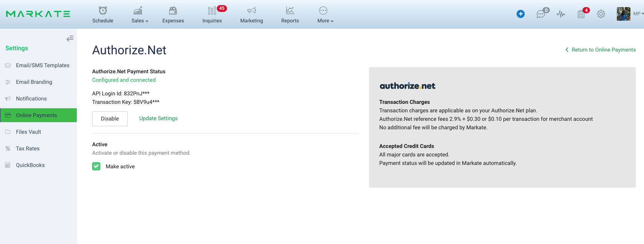Click the Disable button
The width and height of the screenshot is (644, 244).
pyautogui.click(x=110, y=119)
